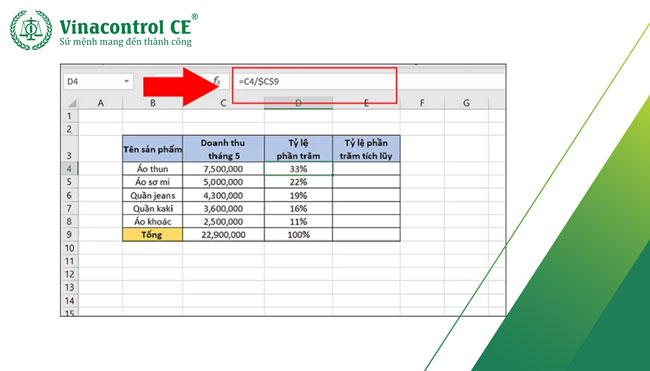Screen dimensions: 650x371
Task: Select row 4 header
Action: point(70,169)
